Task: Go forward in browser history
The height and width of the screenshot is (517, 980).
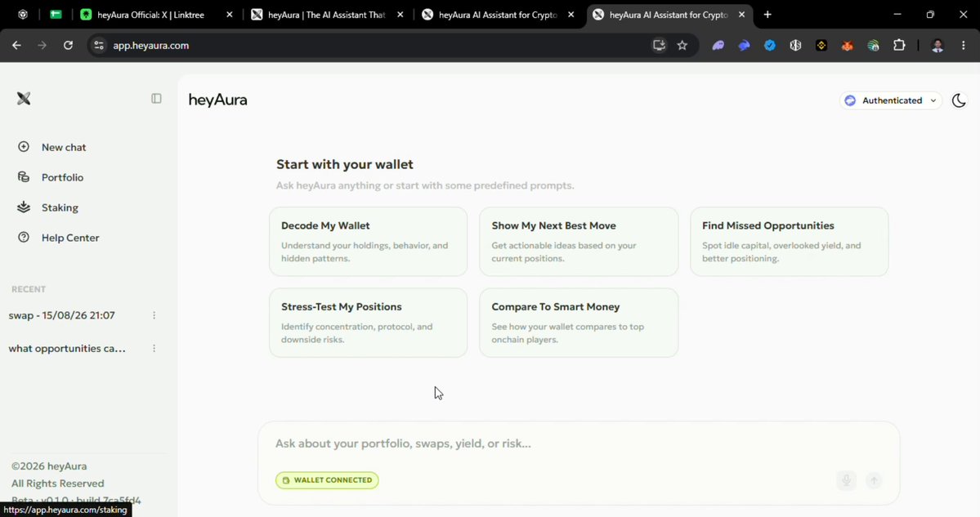Action: pos(42,45)
